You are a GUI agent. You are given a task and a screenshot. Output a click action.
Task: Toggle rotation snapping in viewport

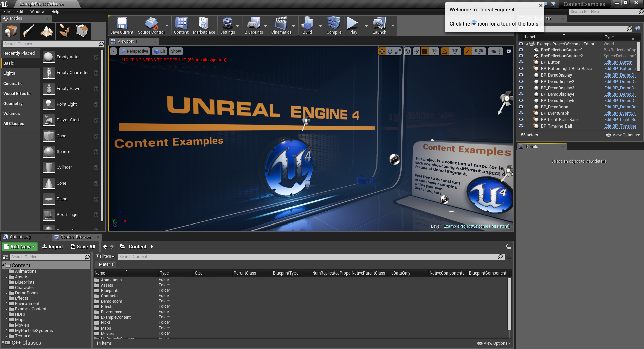click(445, 51)
